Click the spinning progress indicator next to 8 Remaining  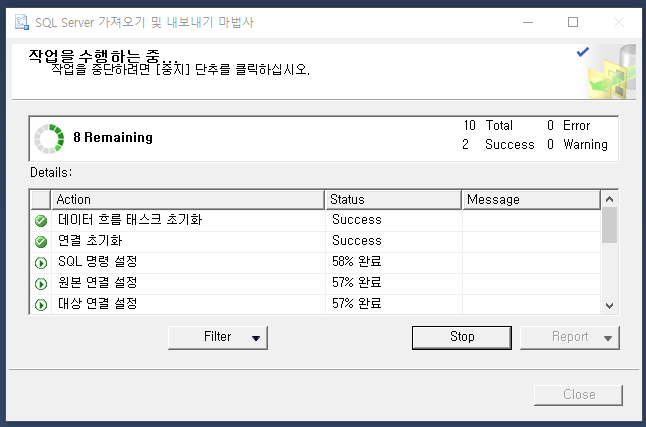click(49, 138)
